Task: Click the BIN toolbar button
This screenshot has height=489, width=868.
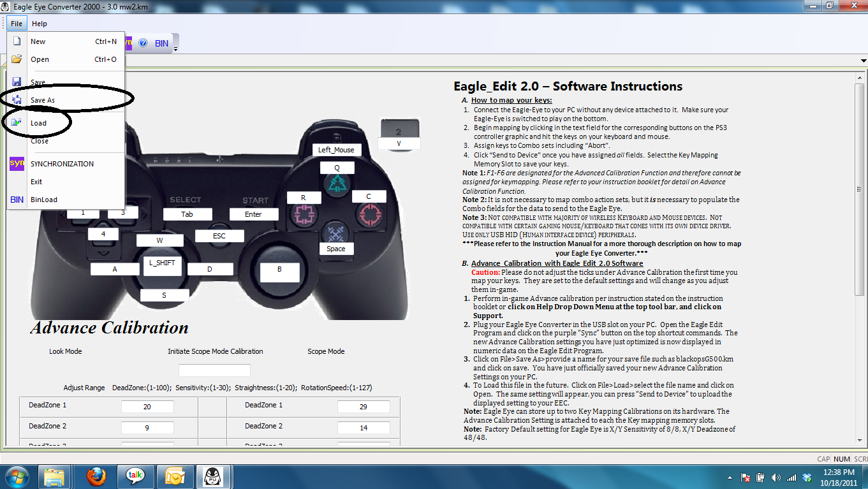Action: click(162, 43)
